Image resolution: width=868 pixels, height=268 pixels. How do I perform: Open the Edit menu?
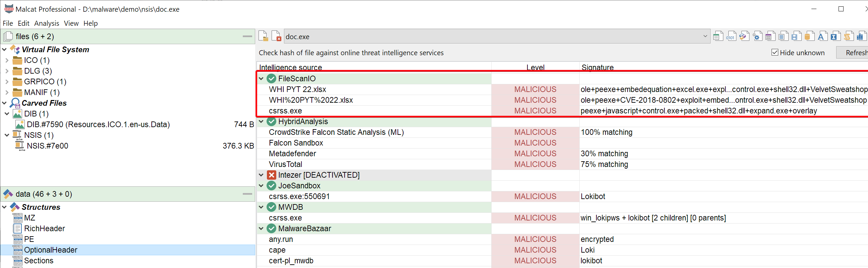(x=23, y=23)
